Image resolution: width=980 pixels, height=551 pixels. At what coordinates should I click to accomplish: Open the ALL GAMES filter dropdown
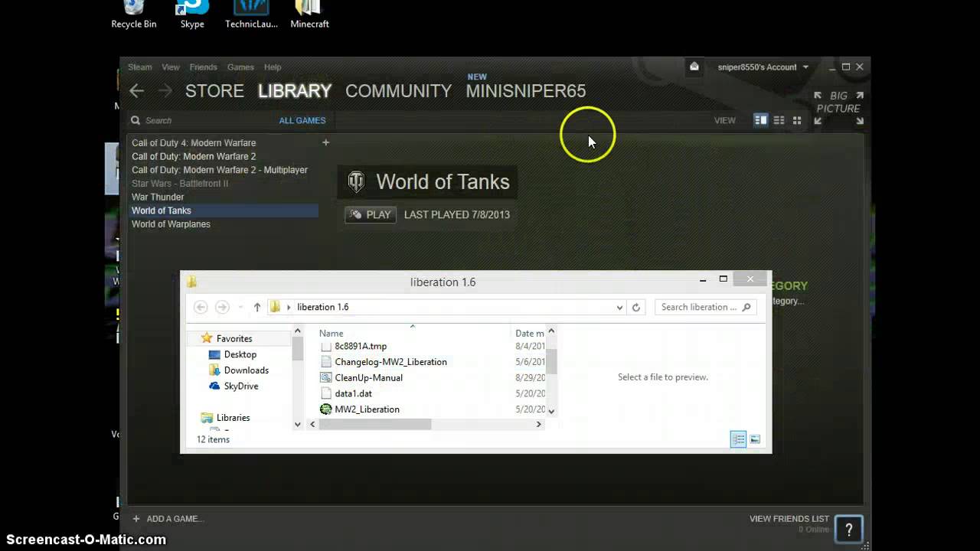[302, 120]
